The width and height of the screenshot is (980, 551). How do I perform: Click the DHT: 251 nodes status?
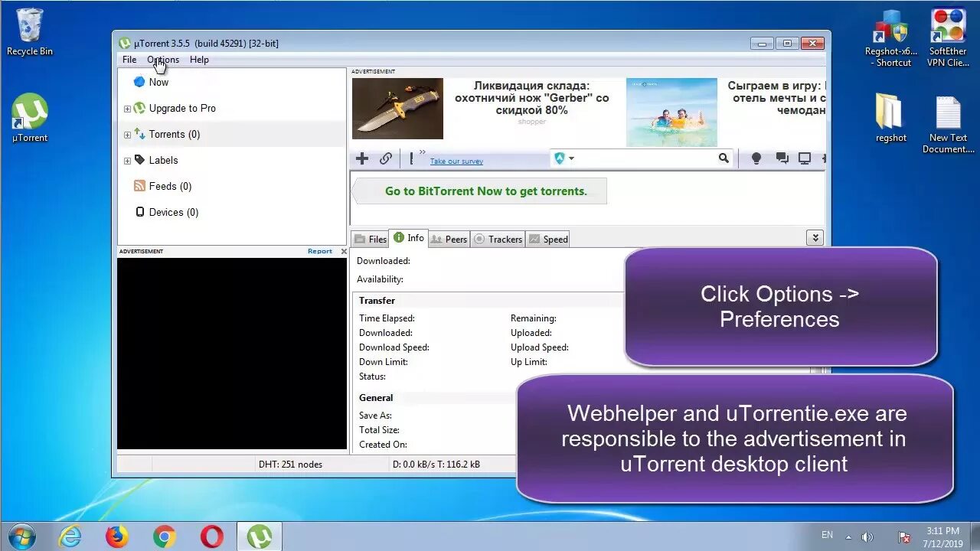[x=290, y=465]
